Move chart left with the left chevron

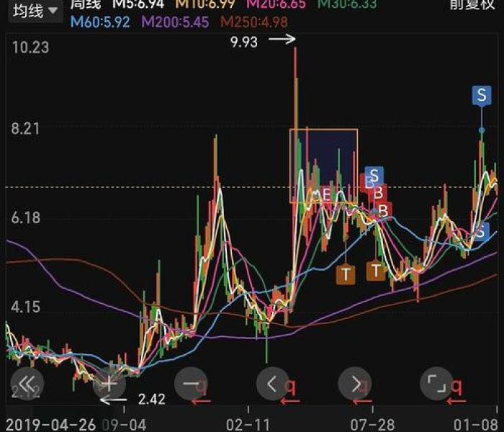273,384
